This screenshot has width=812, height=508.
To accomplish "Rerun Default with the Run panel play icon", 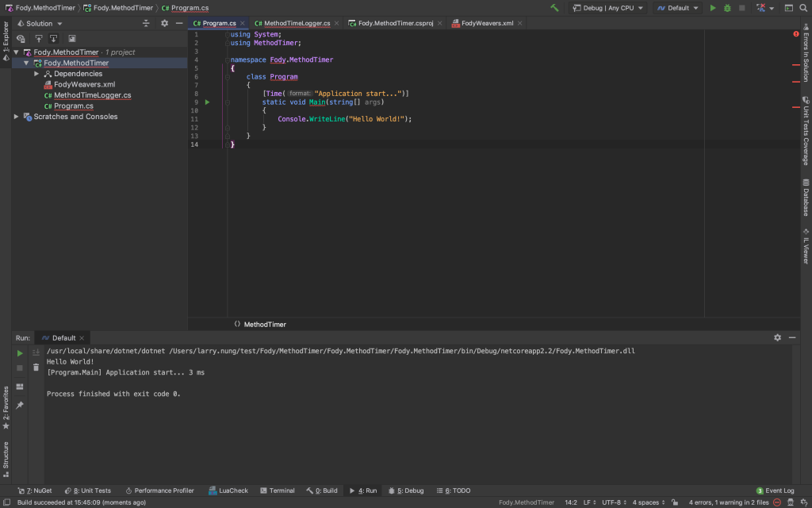I will [x=20, y=353].
